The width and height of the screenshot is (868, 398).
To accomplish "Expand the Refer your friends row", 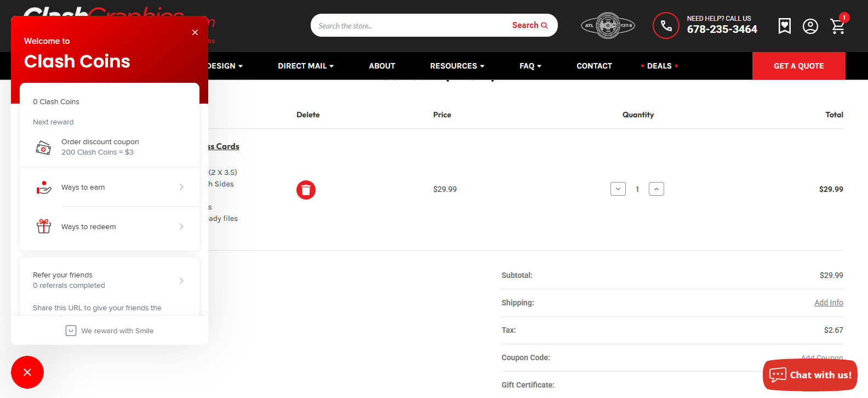I will pos(110,280).
